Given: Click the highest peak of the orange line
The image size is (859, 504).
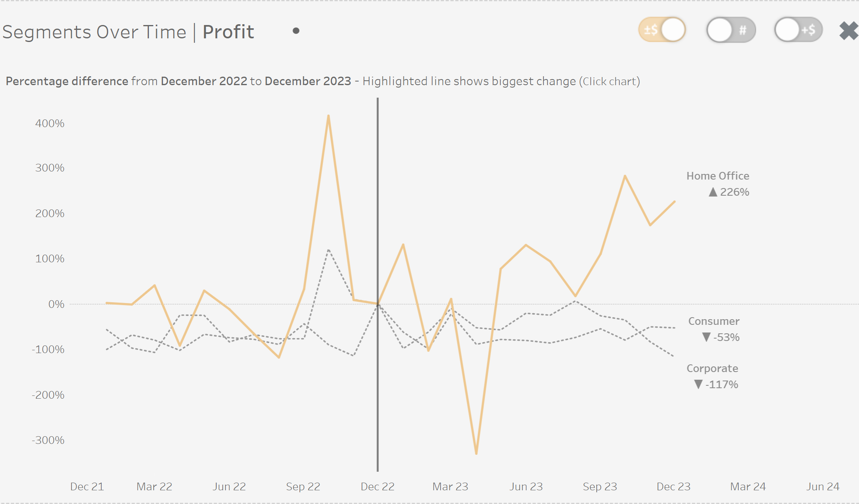Looking at the screenshot, I should [x=328, y=116].
